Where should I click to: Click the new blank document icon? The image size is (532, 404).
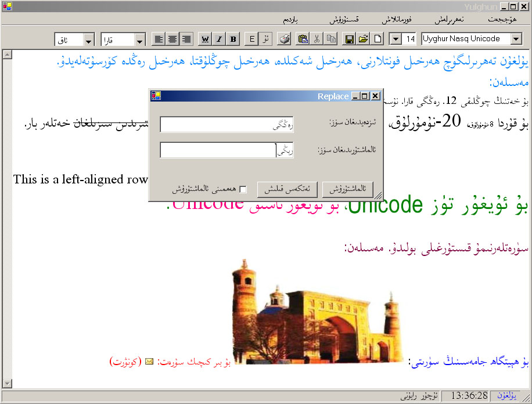point(378,39)
